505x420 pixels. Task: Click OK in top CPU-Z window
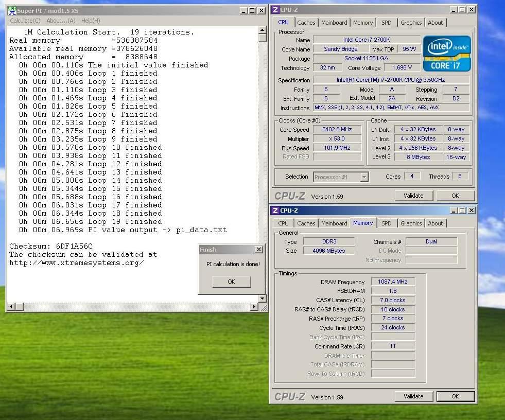pos(455,196)
